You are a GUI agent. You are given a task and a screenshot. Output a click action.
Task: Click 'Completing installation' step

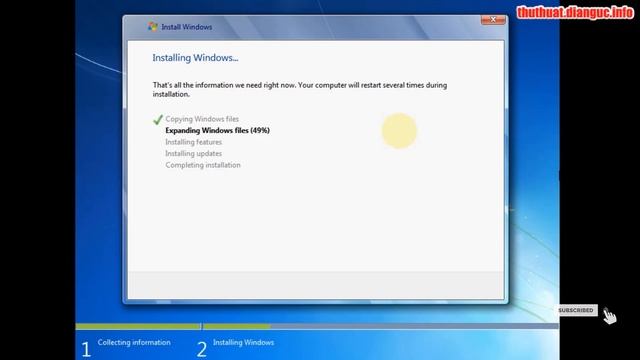(203, 165)
